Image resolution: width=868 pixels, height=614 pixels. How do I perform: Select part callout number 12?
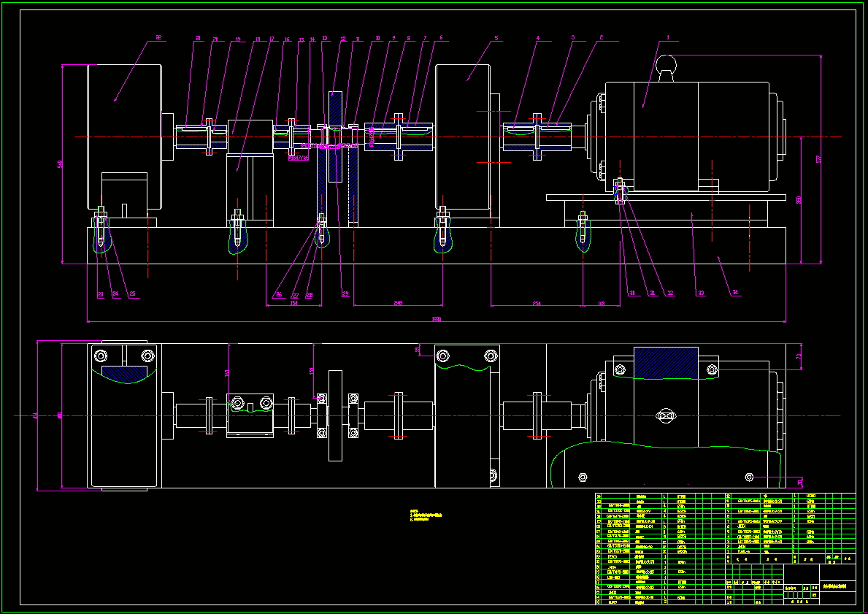coord(343,39)
